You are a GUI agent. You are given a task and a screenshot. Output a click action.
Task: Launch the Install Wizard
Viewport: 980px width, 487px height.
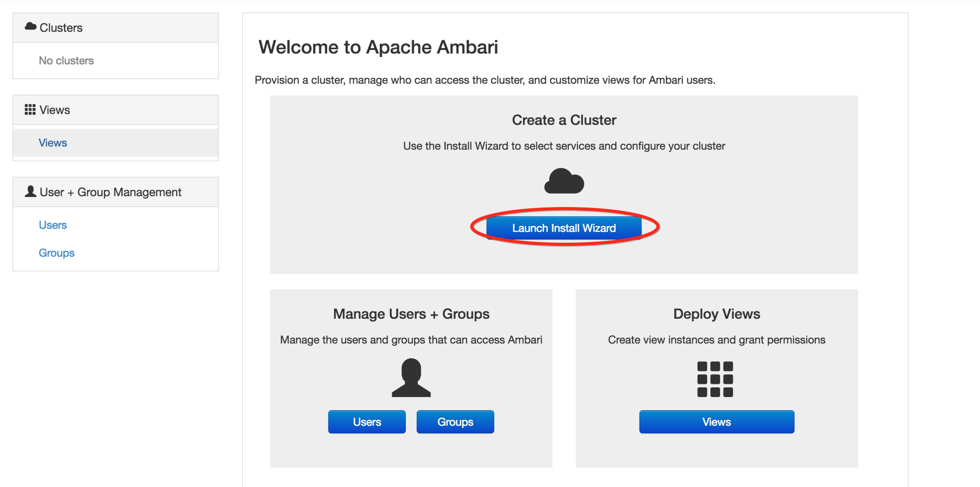point(564,228)
